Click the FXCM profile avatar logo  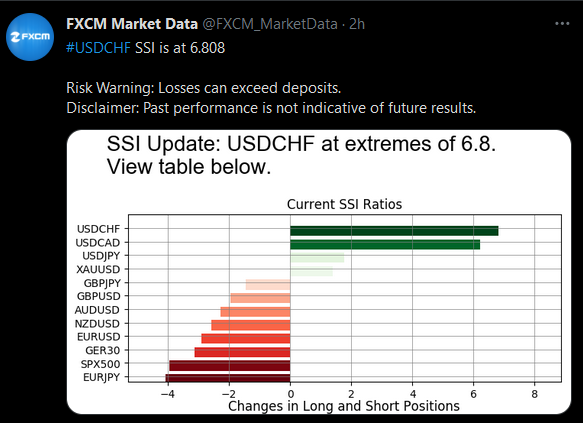[30, 37]
